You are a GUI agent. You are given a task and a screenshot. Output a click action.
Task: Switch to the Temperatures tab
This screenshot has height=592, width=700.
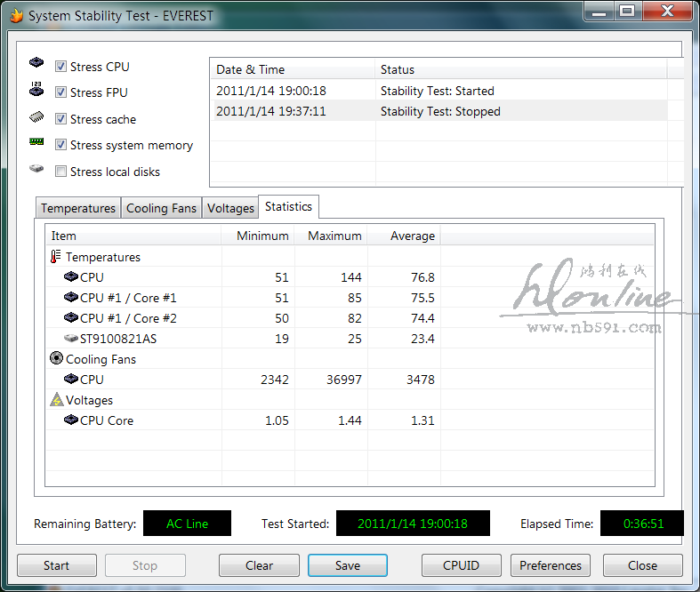[x=78, y=208]
